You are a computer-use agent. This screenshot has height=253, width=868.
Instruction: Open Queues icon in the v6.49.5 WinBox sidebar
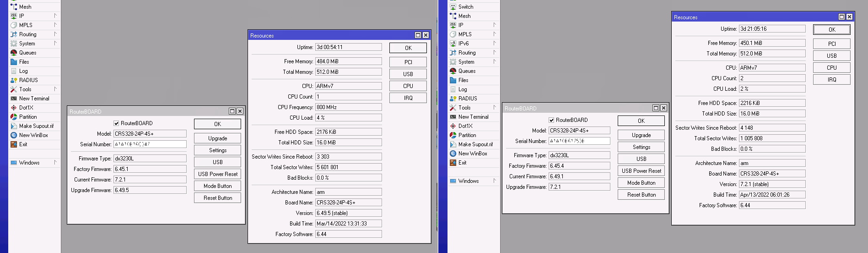click(x=14, y=53)
